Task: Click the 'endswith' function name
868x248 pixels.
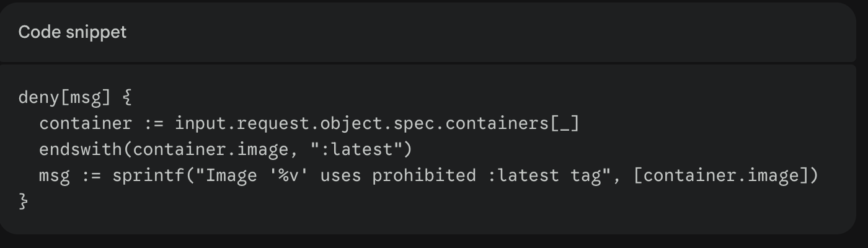Action: tap(81, 149)
